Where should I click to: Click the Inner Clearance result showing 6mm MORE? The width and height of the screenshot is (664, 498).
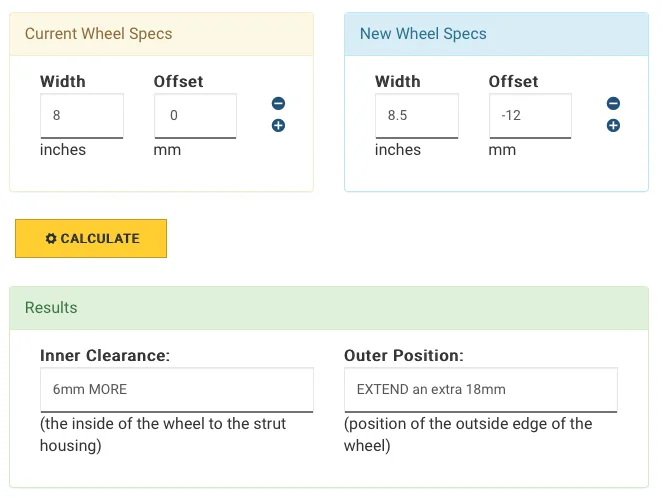coord(177,390)
